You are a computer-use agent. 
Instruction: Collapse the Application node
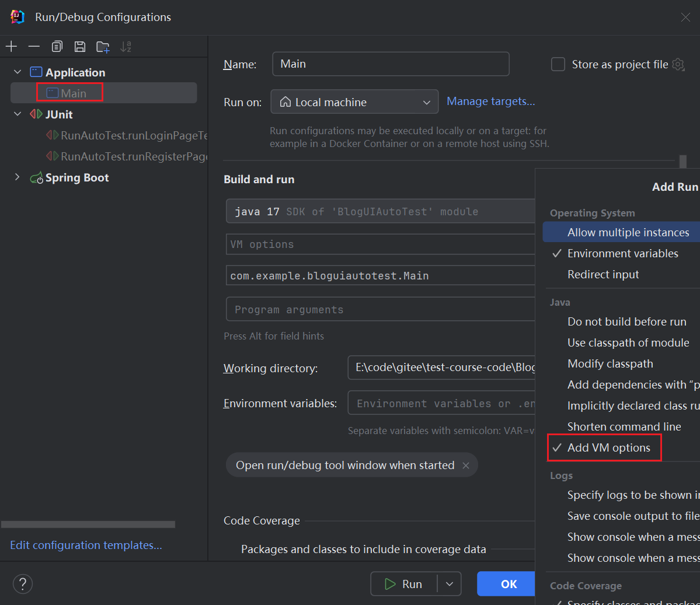(18, 72)
